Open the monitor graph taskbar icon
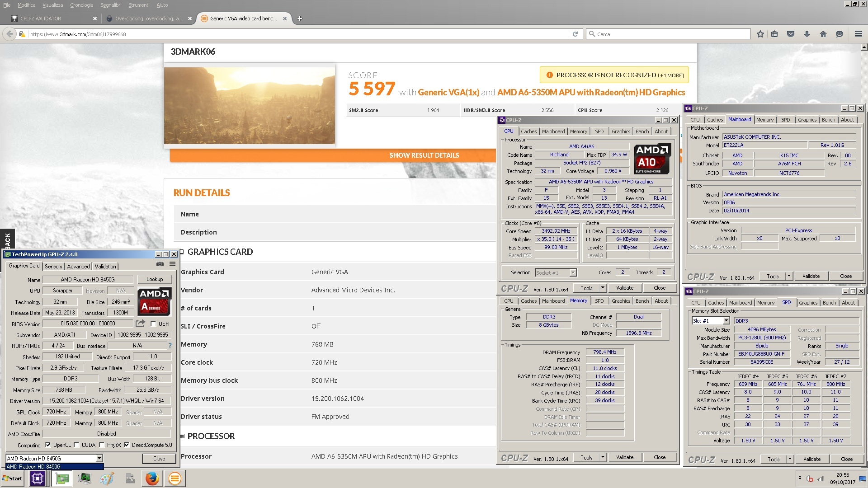Screen dimensions: 868x488 [x=84, y=479]
